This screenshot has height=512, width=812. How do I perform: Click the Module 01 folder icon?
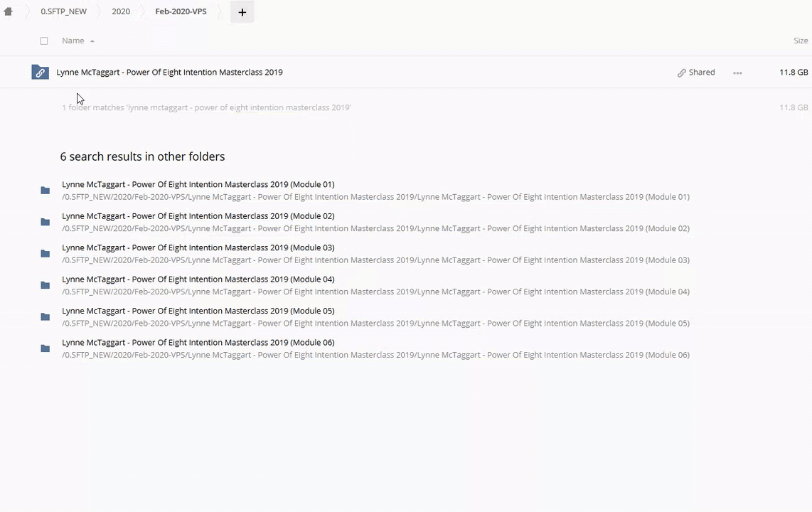click(46, 191)
